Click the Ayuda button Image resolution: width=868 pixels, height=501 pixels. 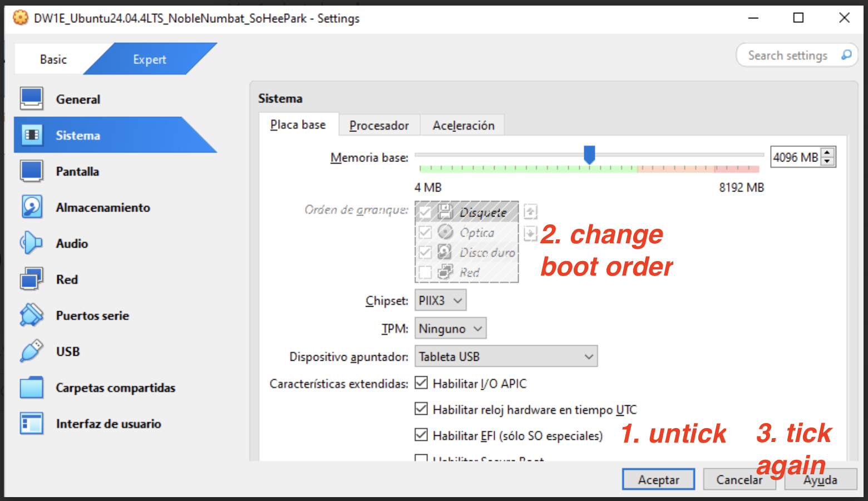pyautogui.click(x=820, y=479)
